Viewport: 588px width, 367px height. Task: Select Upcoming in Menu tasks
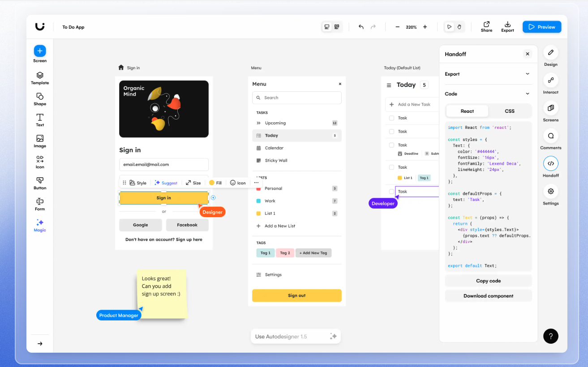[297, 123]
